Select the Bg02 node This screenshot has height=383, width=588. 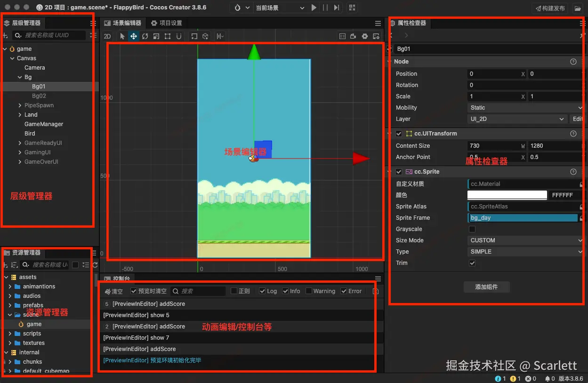click(x=39, y=96)
